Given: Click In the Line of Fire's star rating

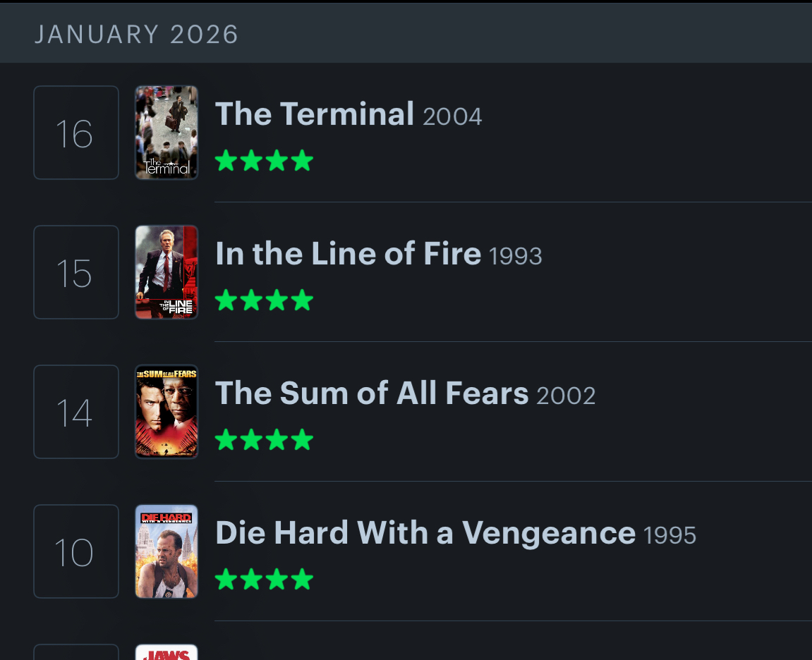Looking at the screenshot, I should click(264, 300).
